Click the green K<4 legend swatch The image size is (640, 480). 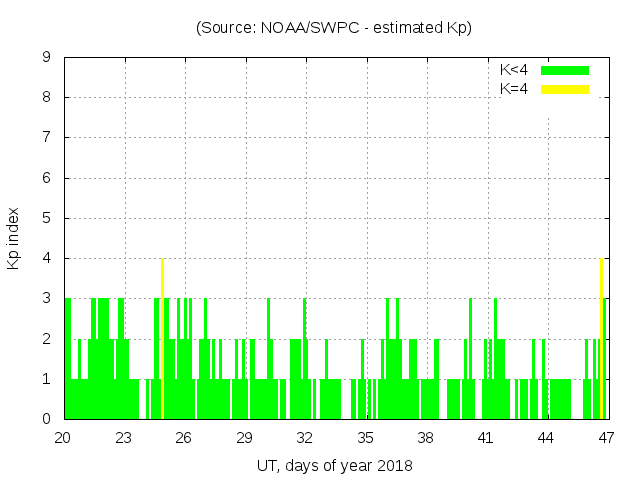point(565,70)
